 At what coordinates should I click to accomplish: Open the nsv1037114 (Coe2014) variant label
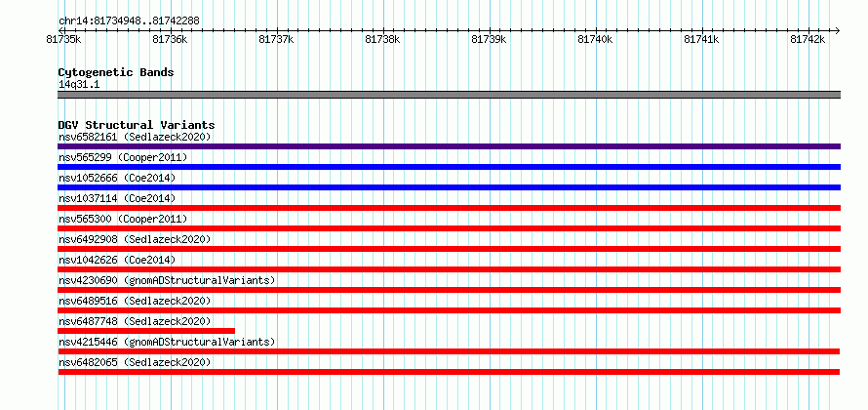117,198
